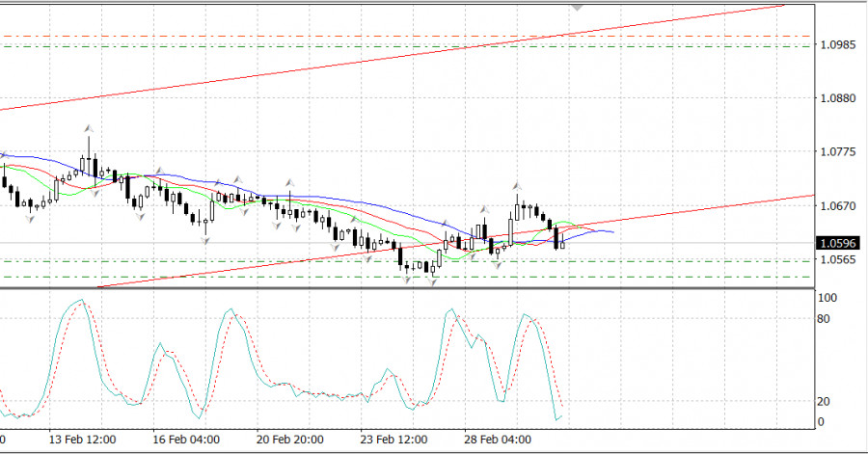Image resolution: width=868 pixels, height=454 pixels.
Task: Click the 1.0985 price axis label
Action: [836, 44]
